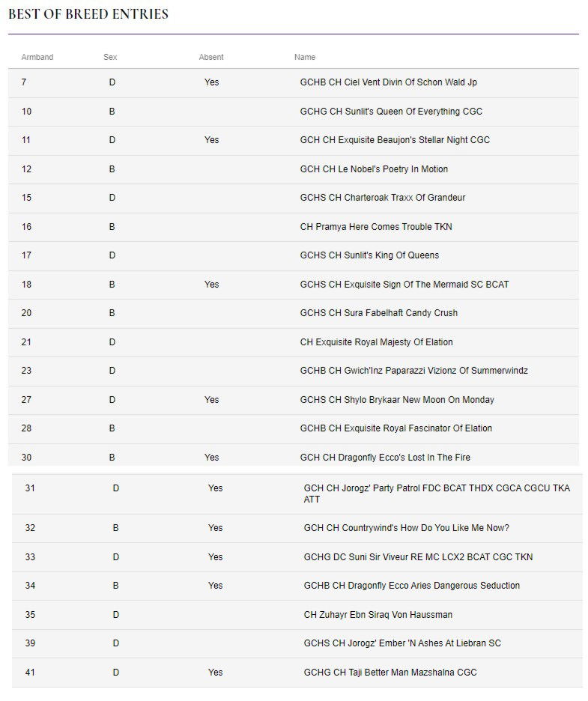Click the Name column header
This screenshot has height=701, width=588.
coord(305,57)
